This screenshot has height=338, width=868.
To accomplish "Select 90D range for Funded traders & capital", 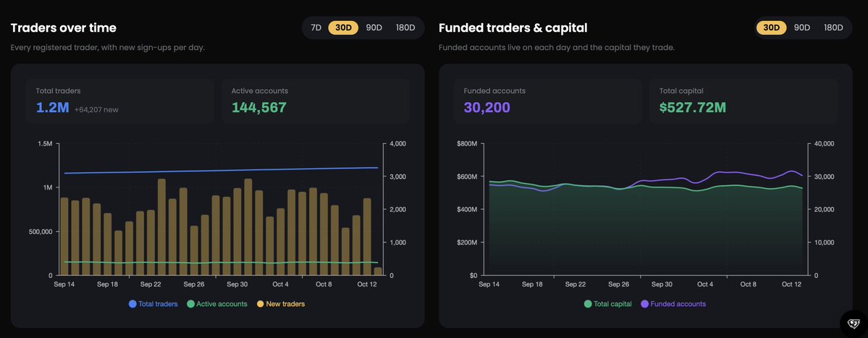I will pos(801,28).
